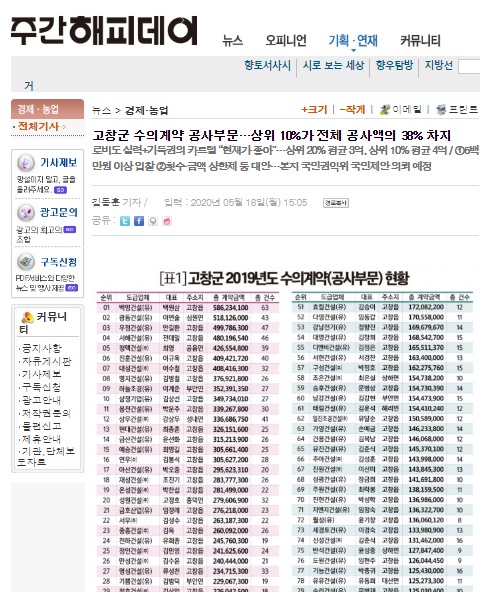This screenshot has width=480, height=592.
Task: Click table amount 125,273,300
Action: (426, 581)
